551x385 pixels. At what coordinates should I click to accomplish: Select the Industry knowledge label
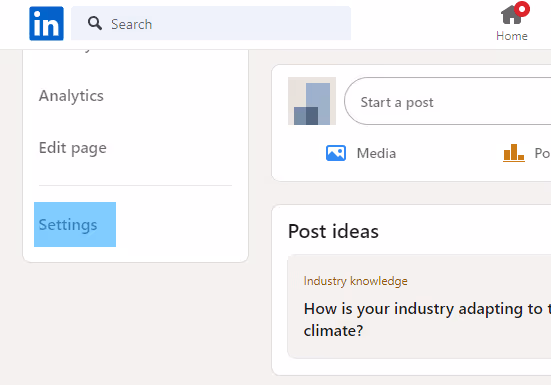pyautogui.click(x=355, y=281)
